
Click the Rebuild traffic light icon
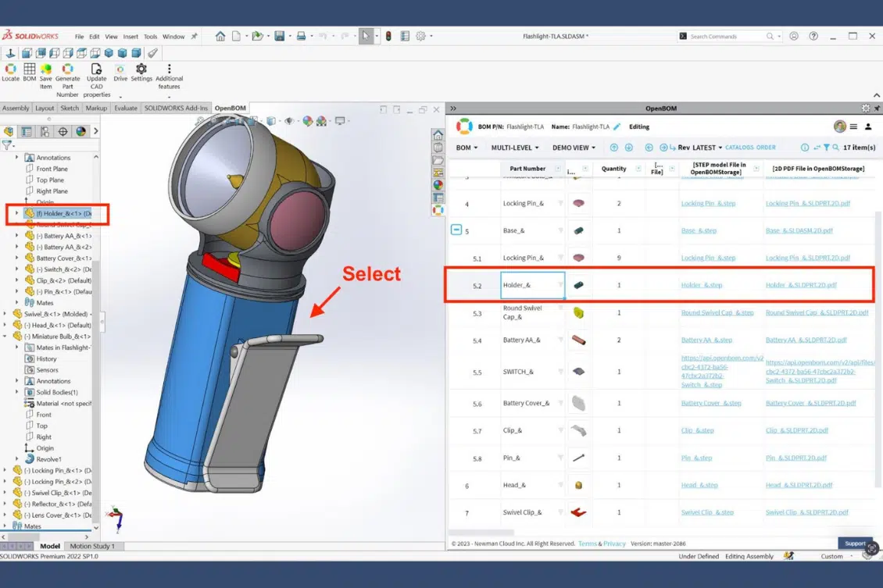[388, 36]
